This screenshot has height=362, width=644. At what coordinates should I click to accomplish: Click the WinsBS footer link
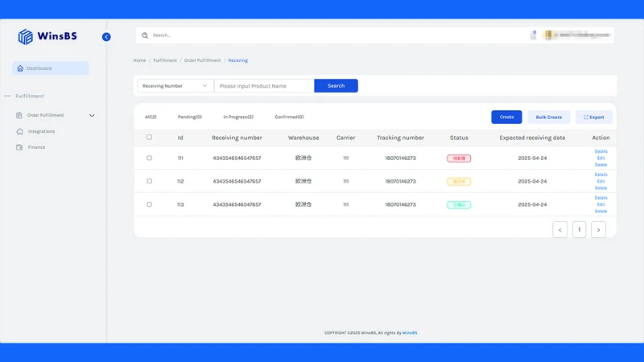click(410, 333)
